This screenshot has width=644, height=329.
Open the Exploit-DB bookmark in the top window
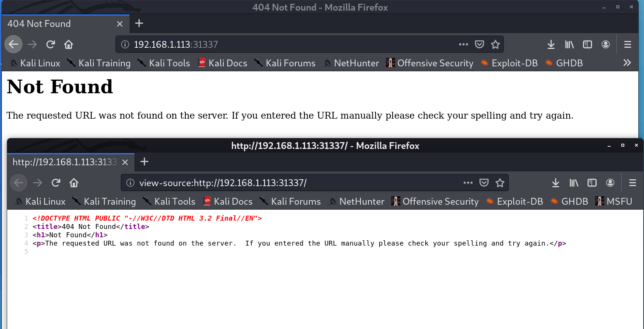[x=509, y=63]
